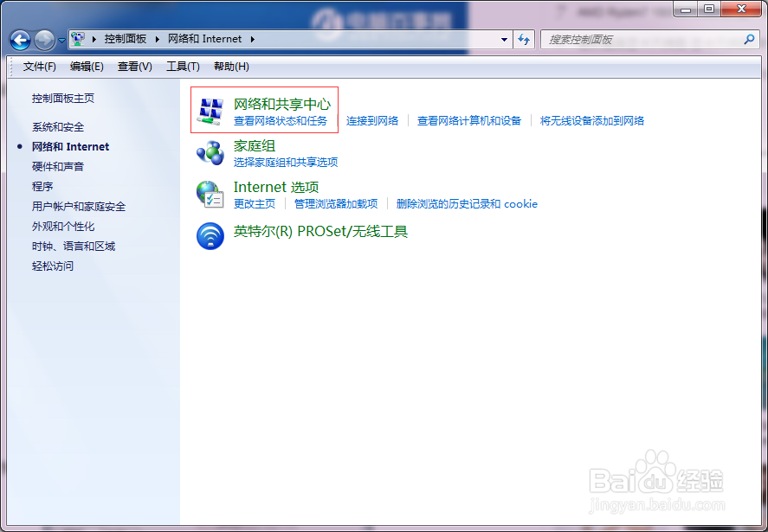Click 更改主页 link
Screen dimensions: 768x532
(255, 204)
